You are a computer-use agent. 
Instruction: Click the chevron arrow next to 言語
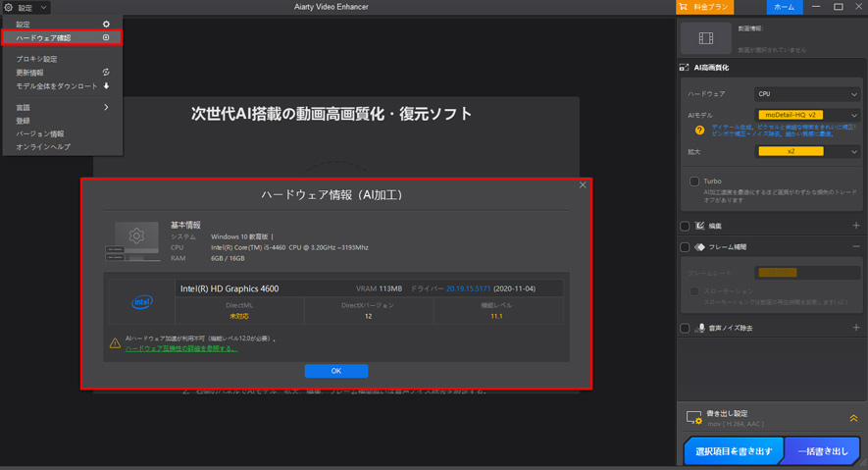pyautogui.click(x=106, y=107)
